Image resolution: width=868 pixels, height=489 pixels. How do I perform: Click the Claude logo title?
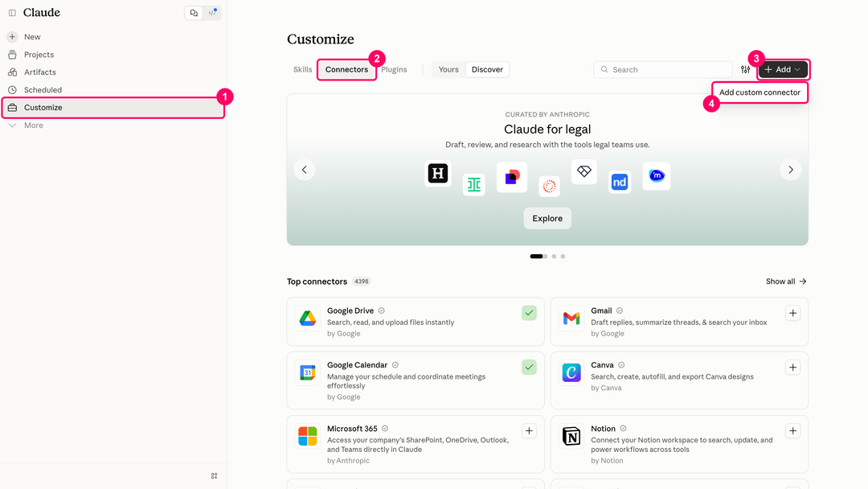click(x=42, y=12)
